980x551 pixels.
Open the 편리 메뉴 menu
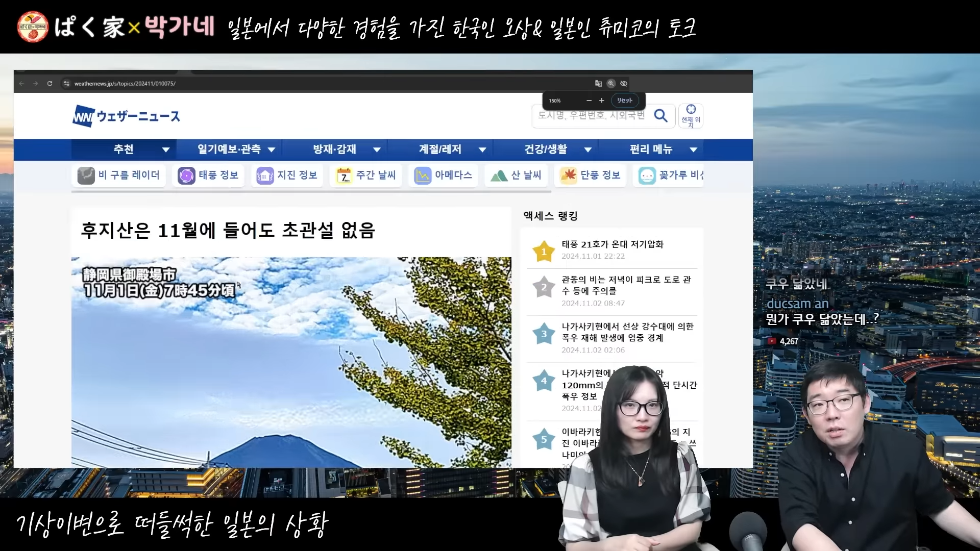pyautogui.click(x=651, y=149)
